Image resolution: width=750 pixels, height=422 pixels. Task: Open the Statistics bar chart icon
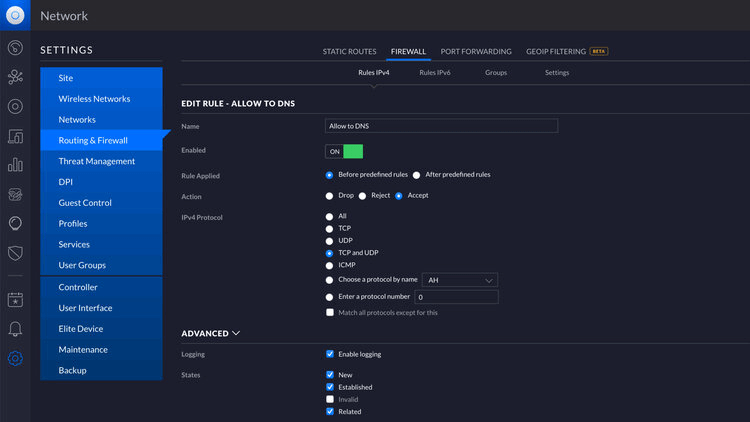pyautogui.click(x=15, y=165)
